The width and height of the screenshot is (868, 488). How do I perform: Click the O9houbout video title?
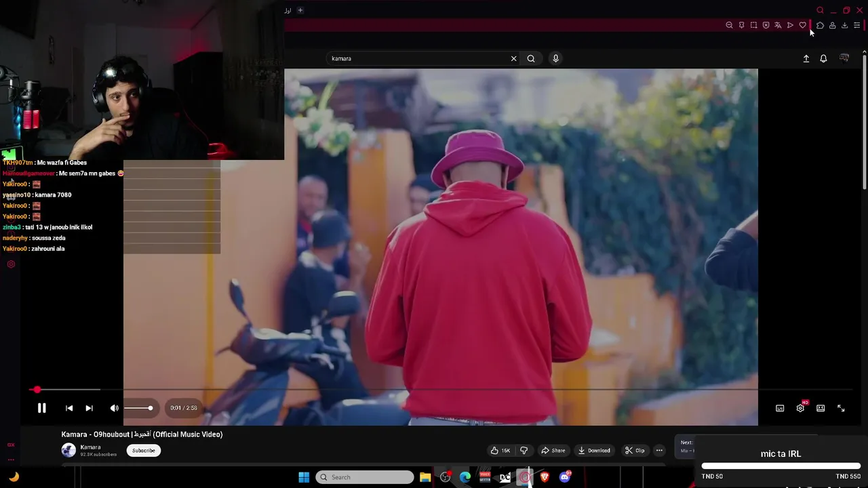click(x=142, y=434)
